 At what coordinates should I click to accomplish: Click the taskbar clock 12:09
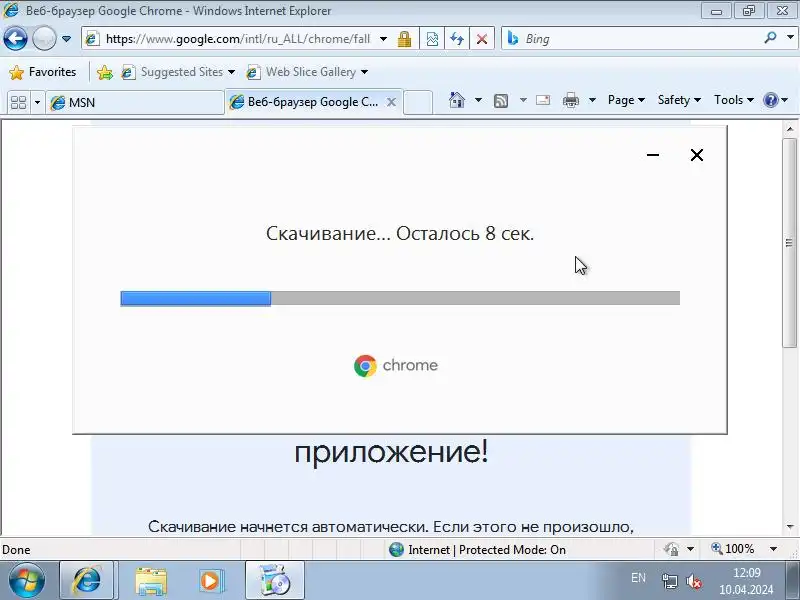(746, 572)
